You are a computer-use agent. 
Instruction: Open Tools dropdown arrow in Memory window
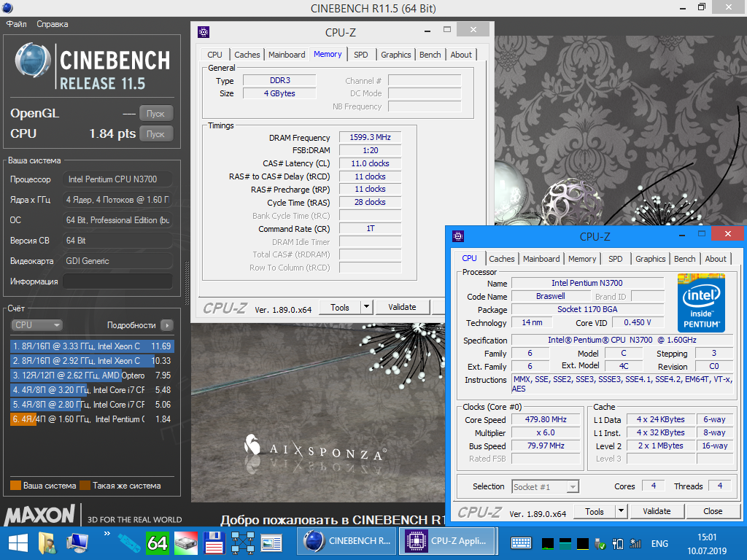366,308
